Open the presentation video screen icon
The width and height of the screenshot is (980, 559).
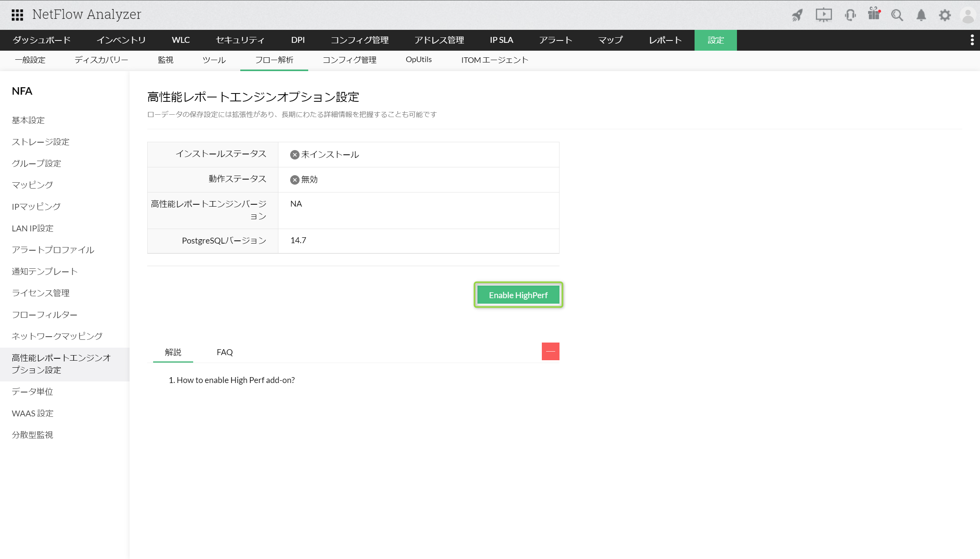point(823,15)
